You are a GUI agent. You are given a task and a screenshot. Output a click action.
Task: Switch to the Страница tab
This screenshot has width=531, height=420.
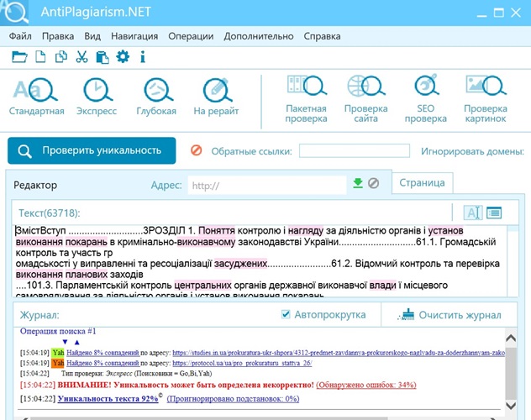(x=422, y=183)
